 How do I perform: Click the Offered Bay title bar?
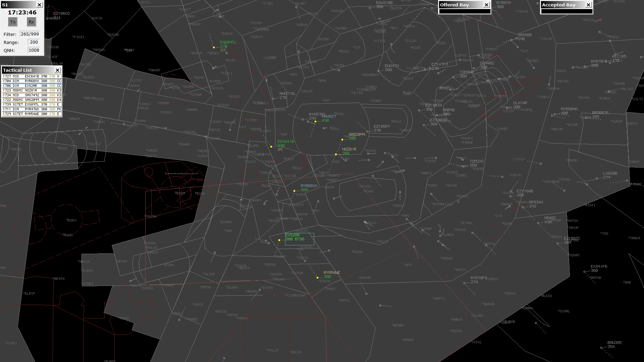(x=461, y=5)
